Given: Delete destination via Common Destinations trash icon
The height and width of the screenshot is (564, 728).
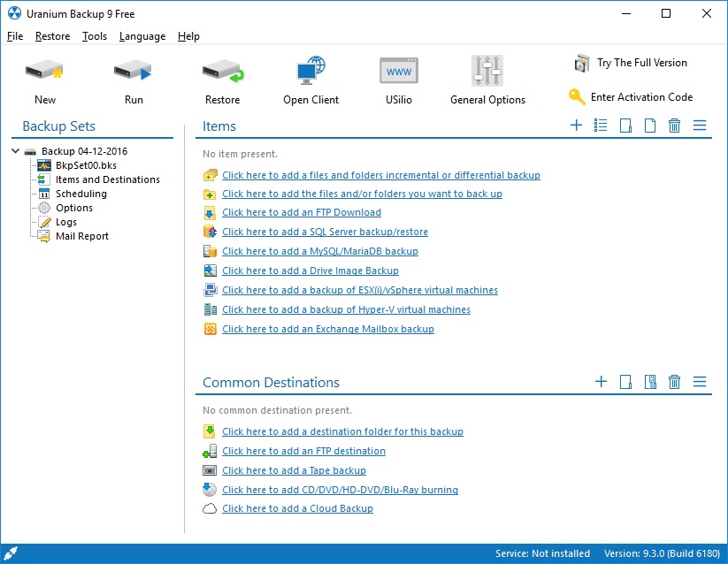Looking at the screenshot, I should [674, 382].
